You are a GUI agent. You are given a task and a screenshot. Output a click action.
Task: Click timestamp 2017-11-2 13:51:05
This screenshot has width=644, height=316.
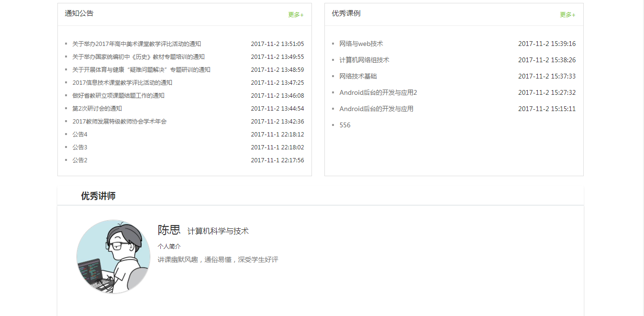[x=278, y=44]
